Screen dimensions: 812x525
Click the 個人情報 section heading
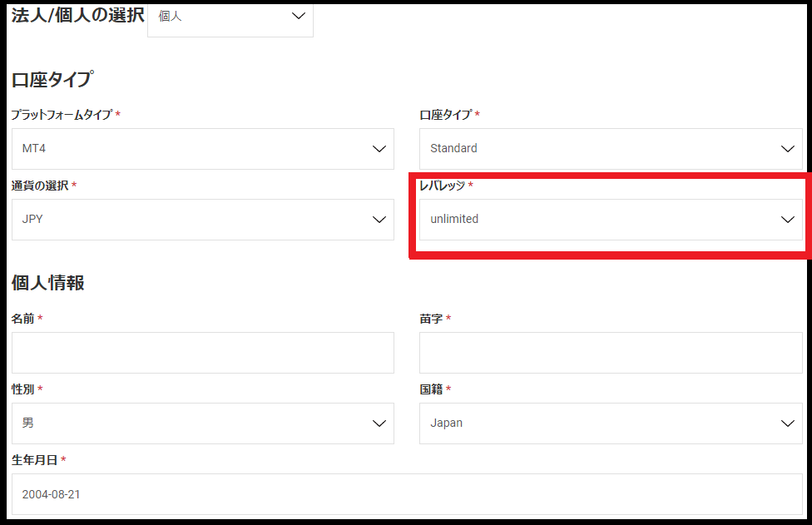coord(47,283)
